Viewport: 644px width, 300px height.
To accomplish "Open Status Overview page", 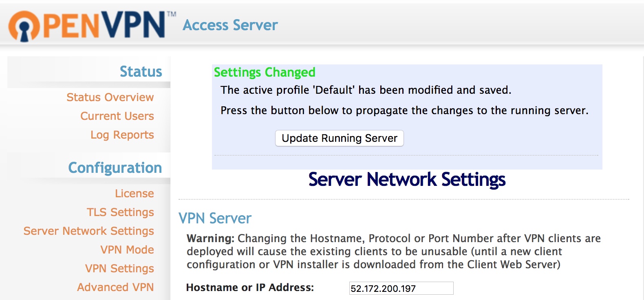I will coord(110,97).
